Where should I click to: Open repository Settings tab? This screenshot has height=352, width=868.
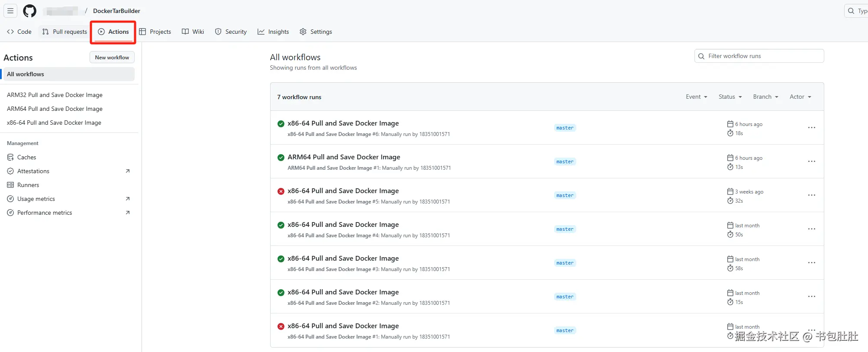click(x=316, y=32)
